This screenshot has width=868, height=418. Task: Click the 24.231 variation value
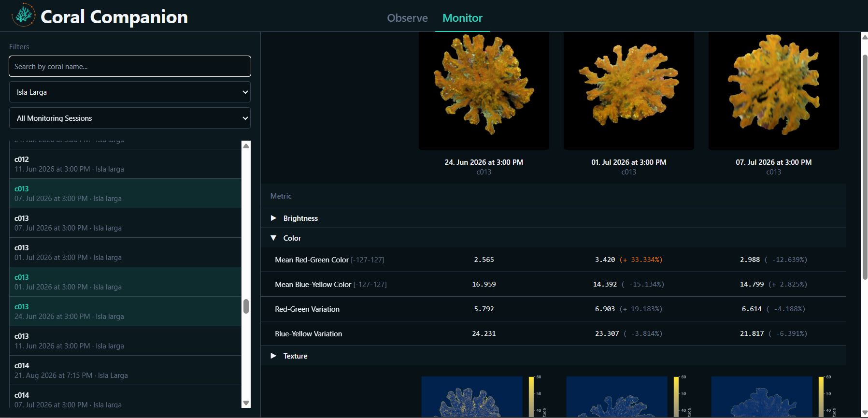[484, 334]
